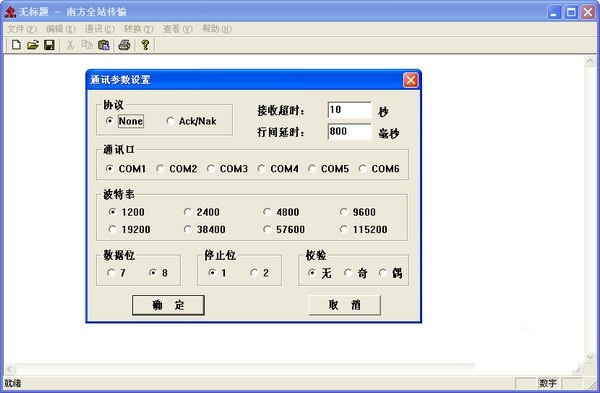The width and height of the screenshot is (600, 393).
Task: Set baud rate to 9600
Action: pyautogui.click(x=358, y=212)
